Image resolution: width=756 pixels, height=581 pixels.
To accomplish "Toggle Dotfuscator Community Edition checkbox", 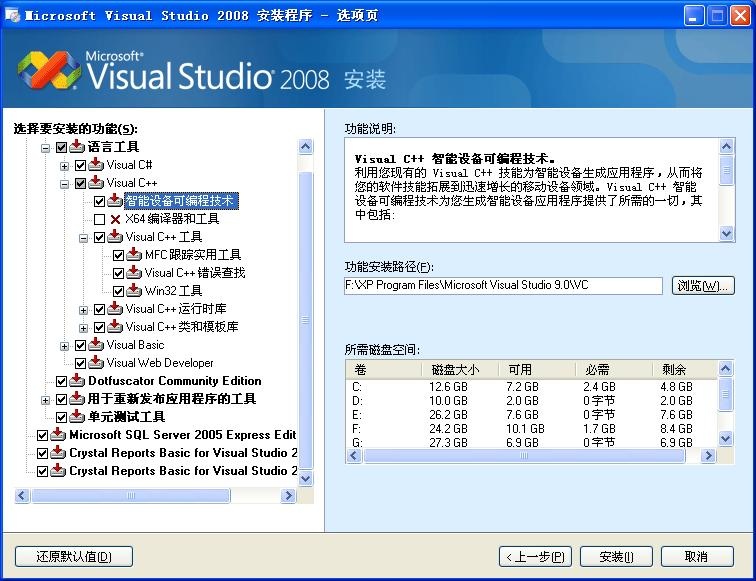I will [61, 381].
